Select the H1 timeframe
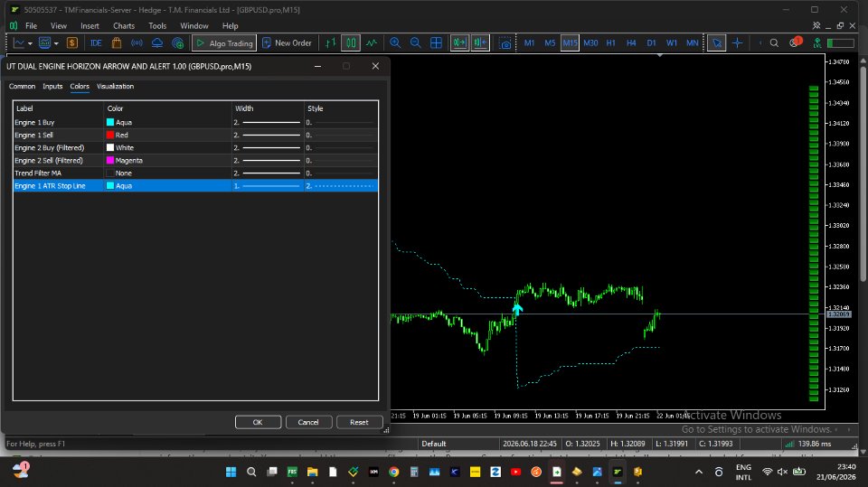The width and height of the screenshot is (868, 487). click(x=610, y=42)
